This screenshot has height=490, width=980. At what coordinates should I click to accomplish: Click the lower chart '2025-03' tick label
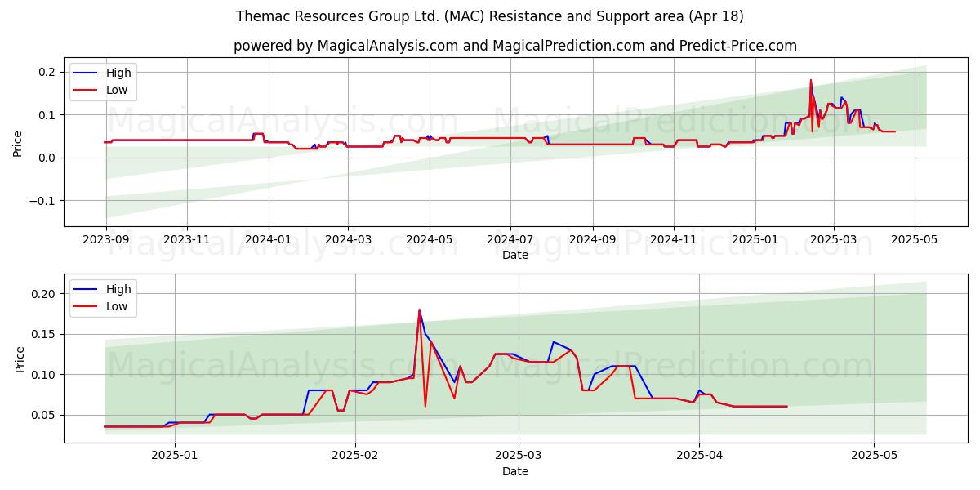tap(519, 456)
